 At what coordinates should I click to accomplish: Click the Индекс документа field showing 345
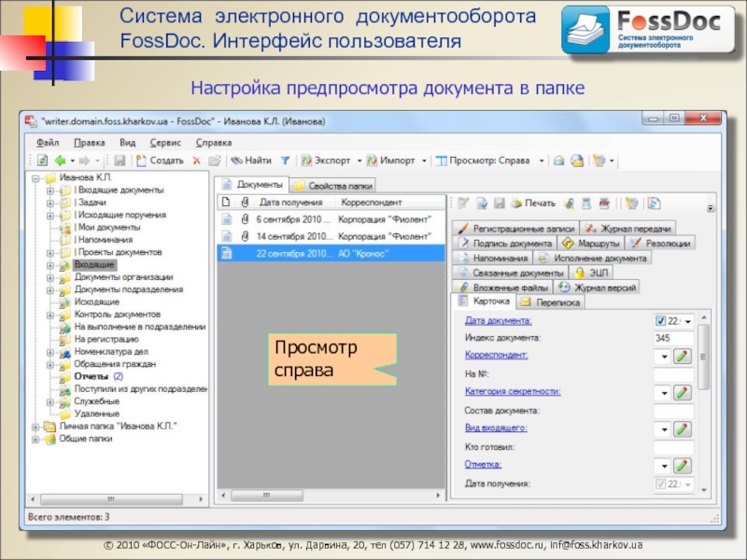(x=673, y=338)
